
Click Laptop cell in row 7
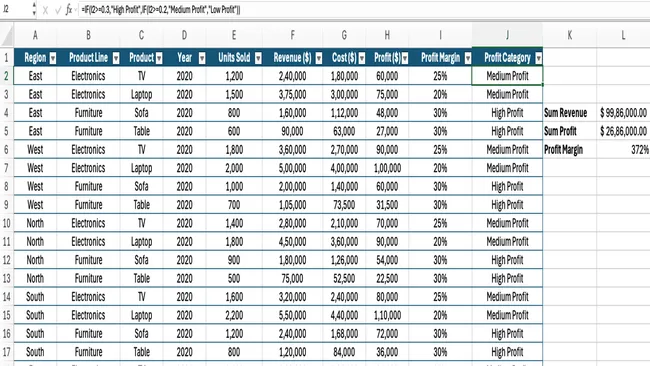click(x=141, y=168)
